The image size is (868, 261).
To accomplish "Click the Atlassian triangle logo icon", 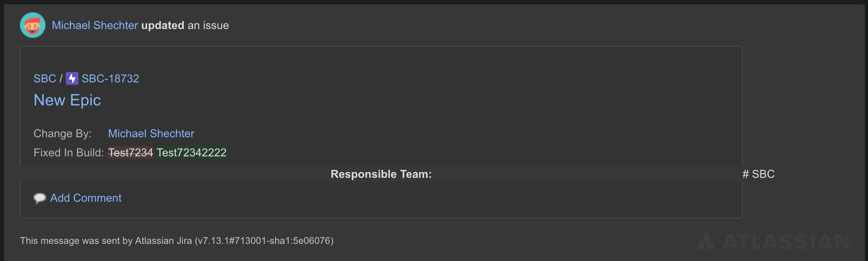I will (706, 241).
